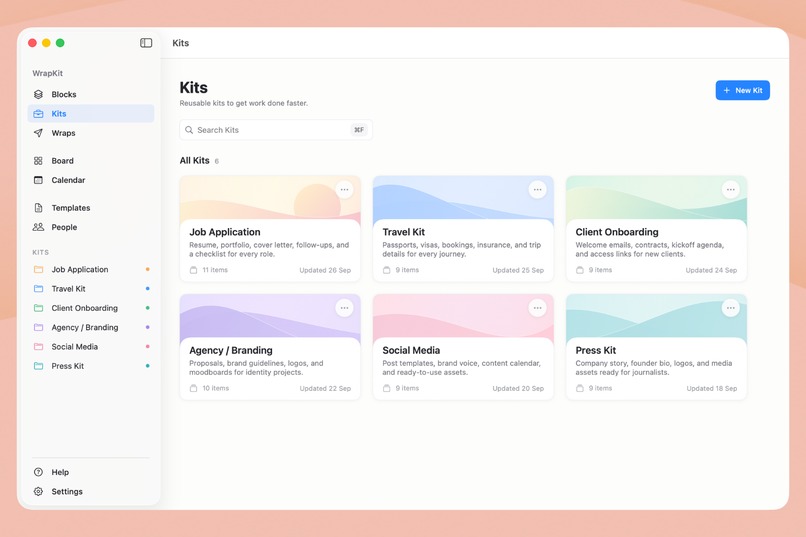Toggle the sidebar panel icon

[146, 43]
